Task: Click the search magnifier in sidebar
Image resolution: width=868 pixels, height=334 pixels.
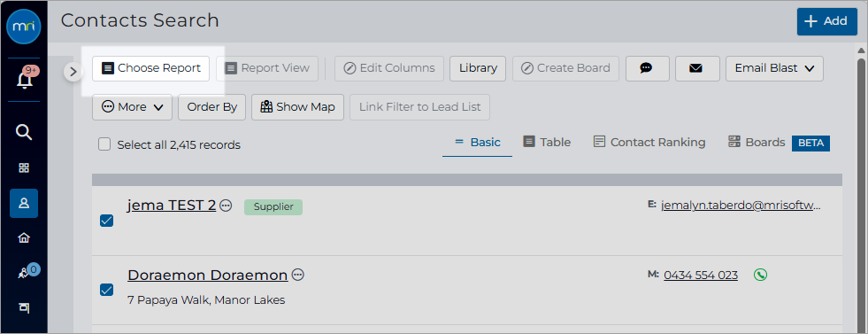Action: [x=24, y=132]
